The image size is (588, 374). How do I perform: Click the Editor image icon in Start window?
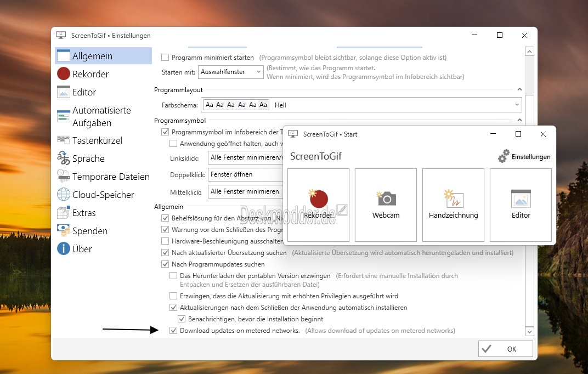pyautogui.click(x=521, y=199)
